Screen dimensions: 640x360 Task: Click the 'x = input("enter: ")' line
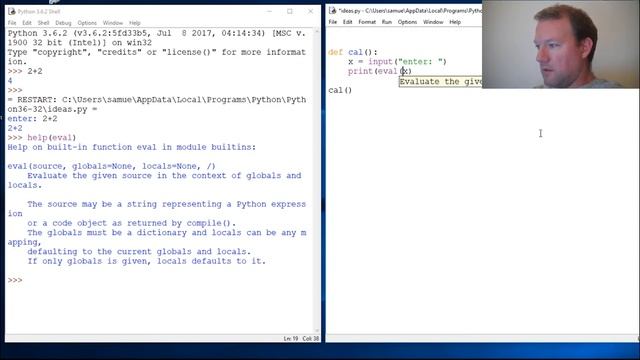397,62
